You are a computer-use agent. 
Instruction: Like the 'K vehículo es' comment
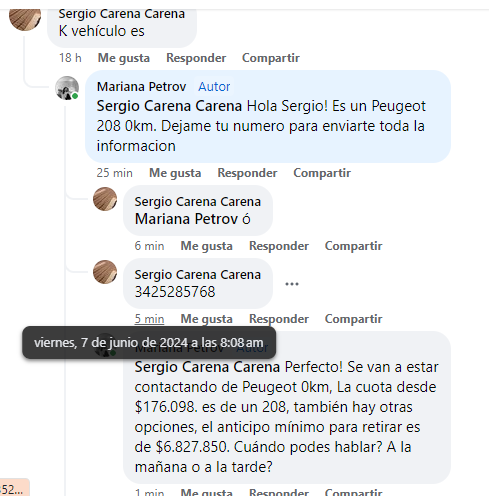pos(124,58)
